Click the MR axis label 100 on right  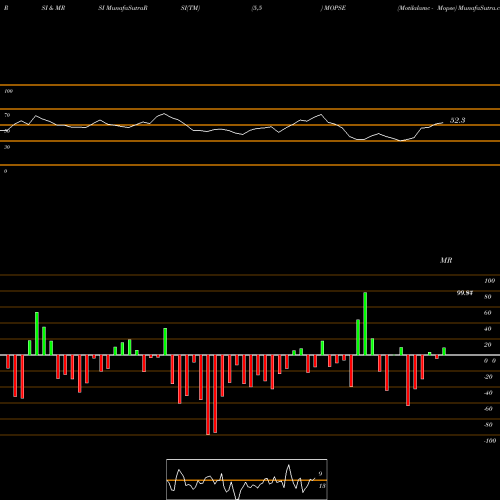(490, 281)
